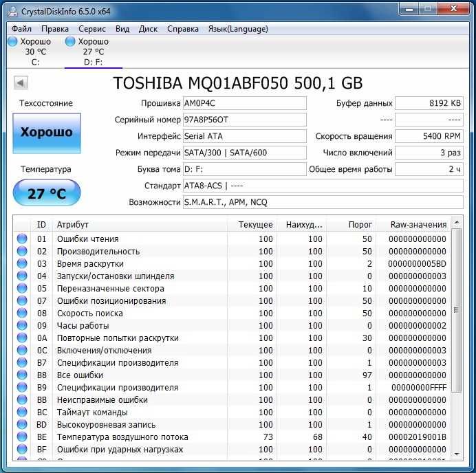Screen dimensions: 476x473
Task: Click raw value 0000000005BD
Action: click(x=417, y=263)
